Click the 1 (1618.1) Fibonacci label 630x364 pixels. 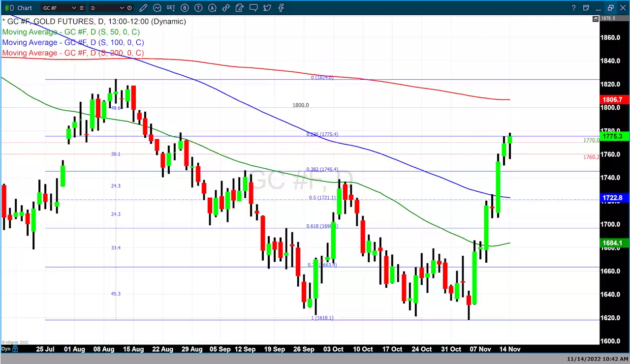[x=322, y=318]
